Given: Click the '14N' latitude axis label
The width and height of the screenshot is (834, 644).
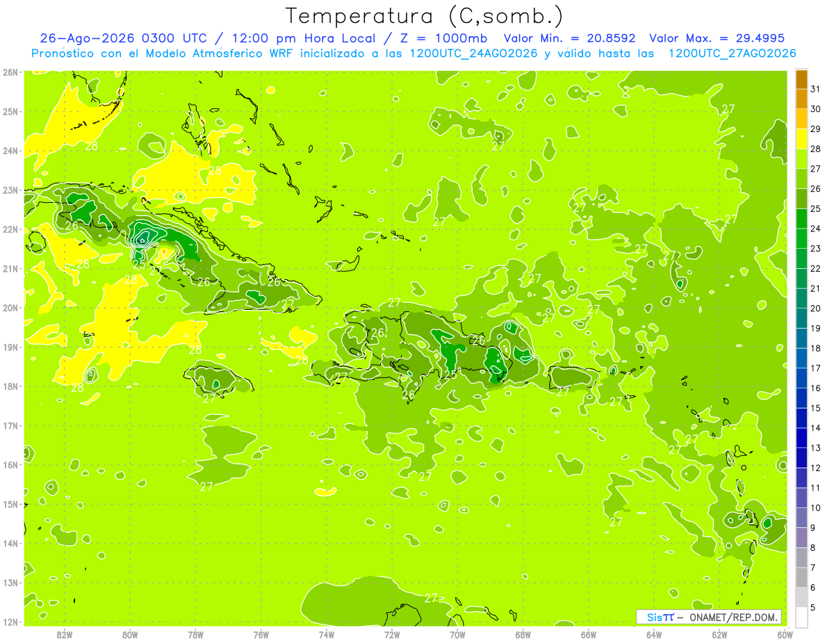Looking at the screenshot, I should click(10, 543).
